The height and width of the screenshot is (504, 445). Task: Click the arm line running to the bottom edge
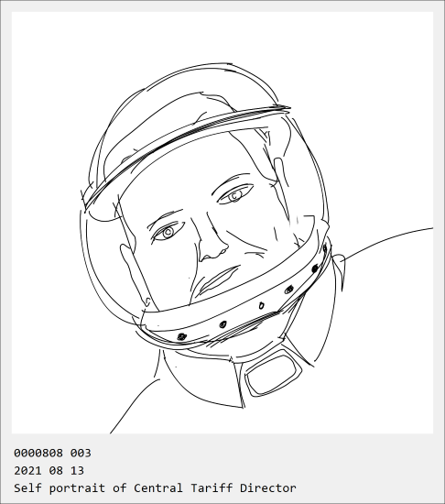[x=135, y=407]
